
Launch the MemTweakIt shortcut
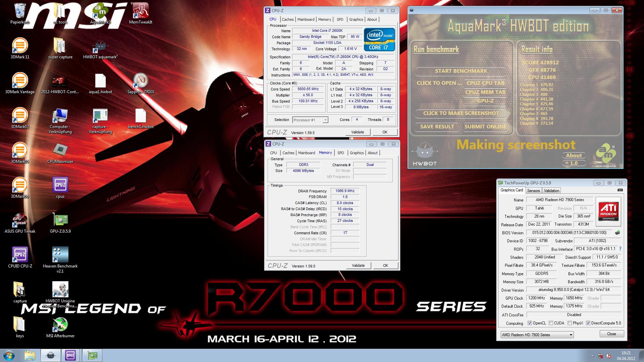(x=141, y=13)
